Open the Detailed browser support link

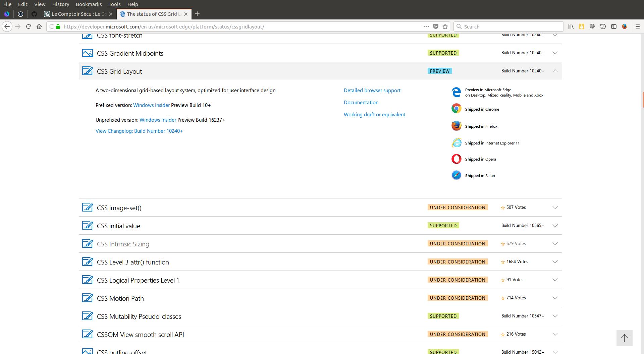372,90
